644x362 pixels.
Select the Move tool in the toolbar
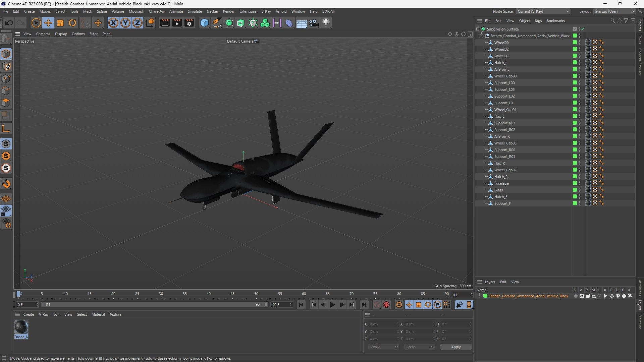point(48,23)
